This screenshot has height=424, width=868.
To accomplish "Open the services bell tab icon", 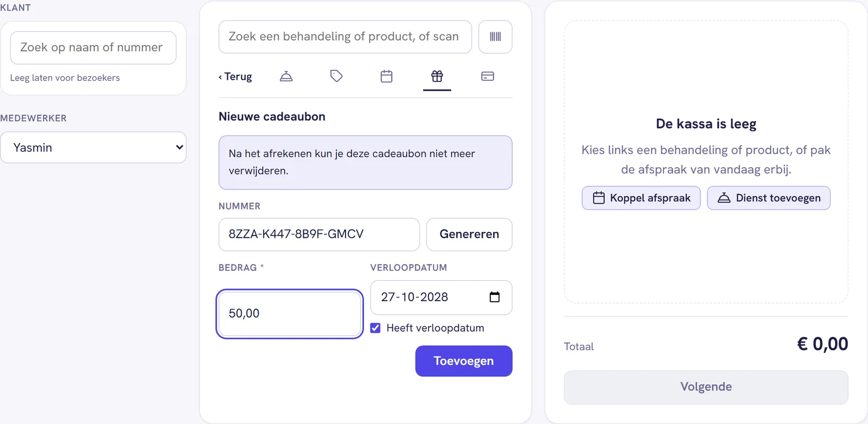I will point(286,77).
